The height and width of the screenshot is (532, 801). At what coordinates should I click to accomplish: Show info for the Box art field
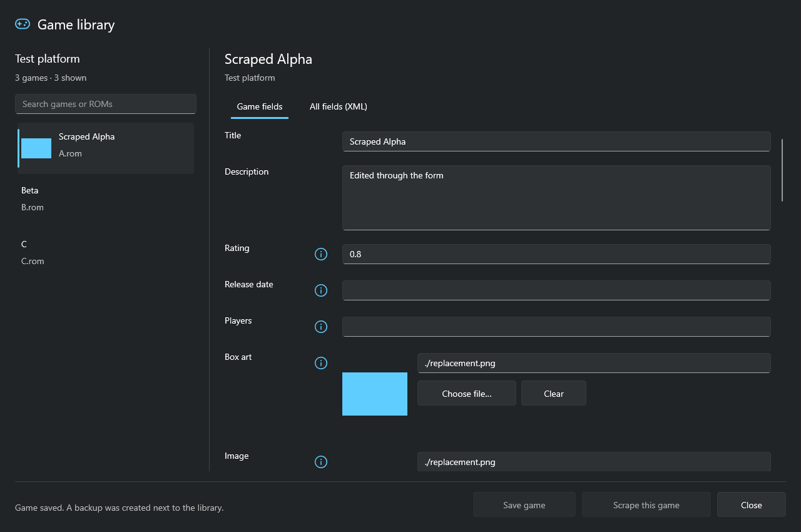point(321,363)
